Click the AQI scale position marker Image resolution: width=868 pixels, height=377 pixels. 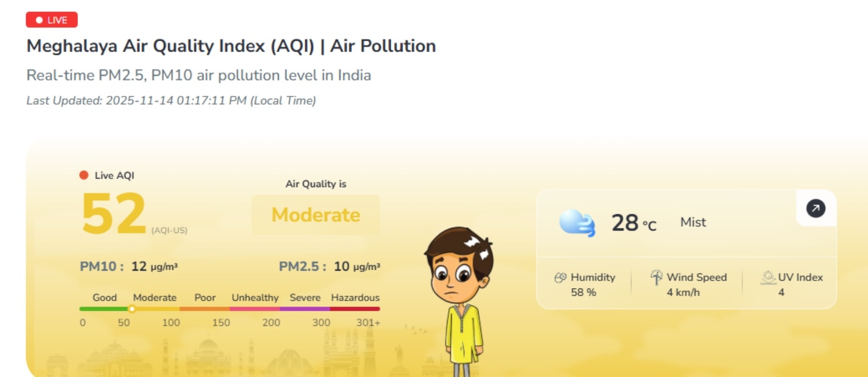coord(132,309)
